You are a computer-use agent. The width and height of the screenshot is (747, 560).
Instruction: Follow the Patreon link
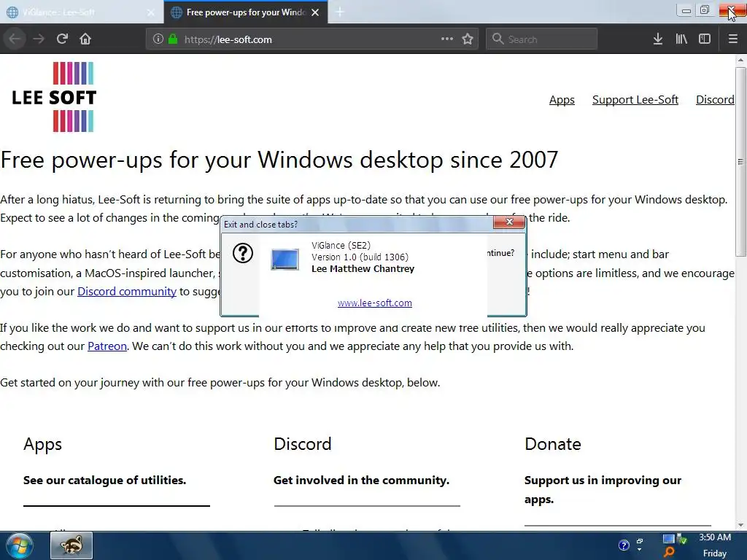pyautogui.click(x=107, y=346)
